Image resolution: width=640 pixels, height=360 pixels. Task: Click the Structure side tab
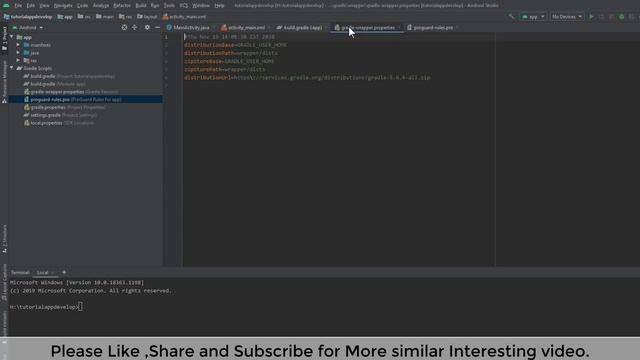pyautogui.click(x=4, y=238)
